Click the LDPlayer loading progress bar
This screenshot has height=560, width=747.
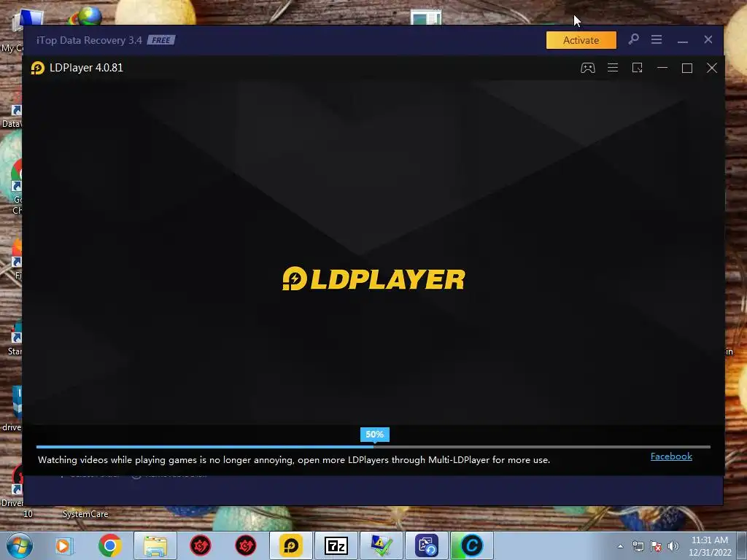[x=373, y=447]
